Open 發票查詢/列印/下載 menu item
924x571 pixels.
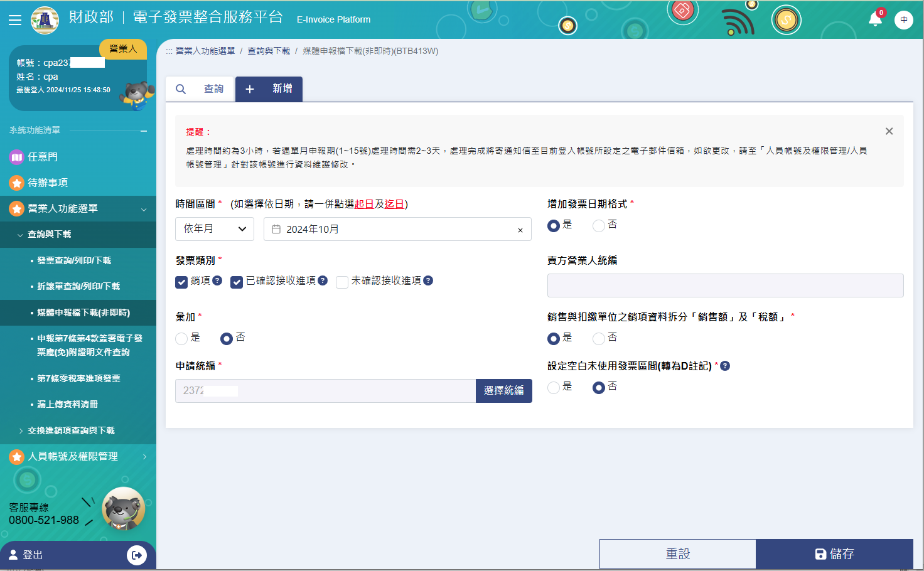(74, 260)
